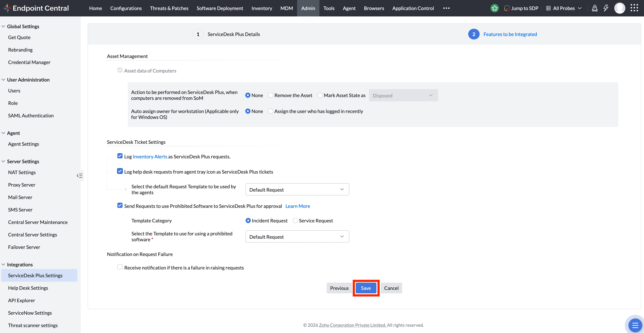Click Jump to SDP link
644x333 pixels.
point(525,8)
